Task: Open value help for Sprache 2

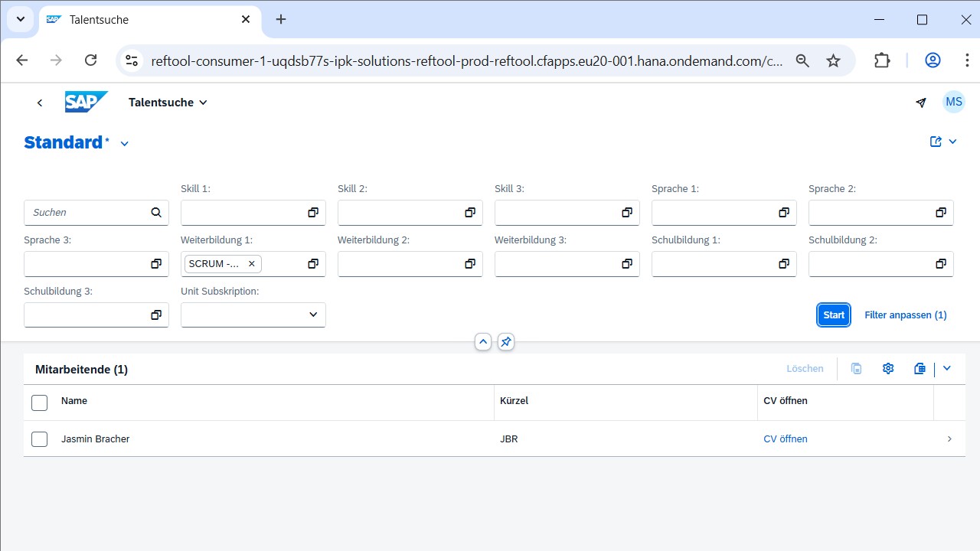Action: click(x=941, y=213)
